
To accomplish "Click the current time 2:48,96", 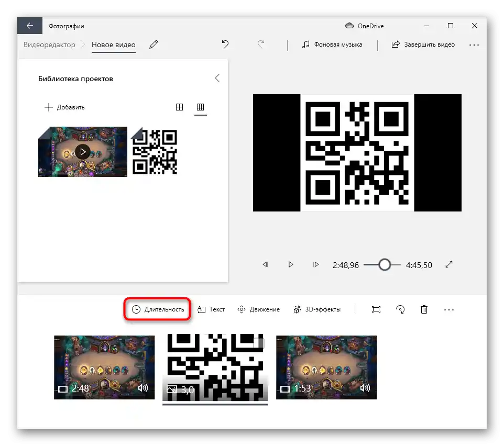I will (346, 265).
